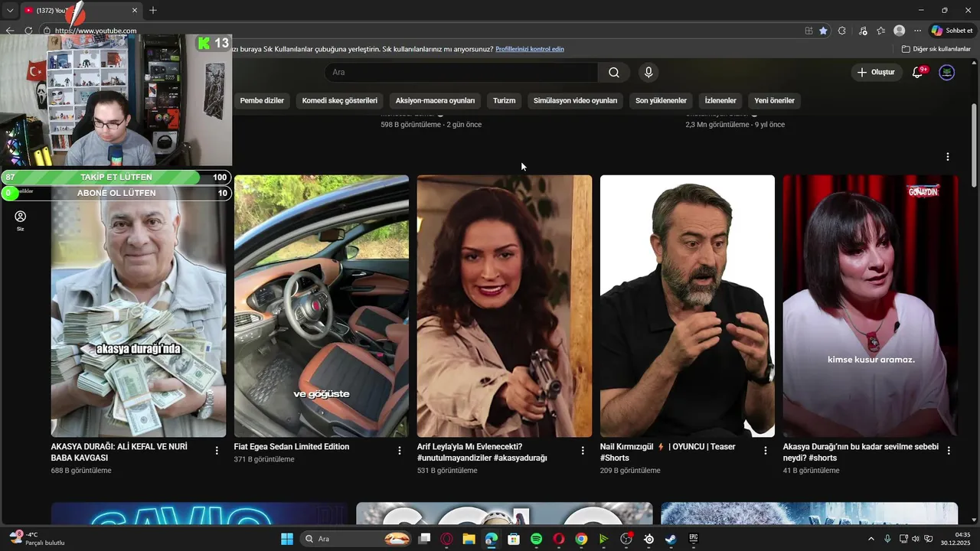Screen dimensions: 980x551
Task: Open YouTube notifications bell
Action: point(917,73)
